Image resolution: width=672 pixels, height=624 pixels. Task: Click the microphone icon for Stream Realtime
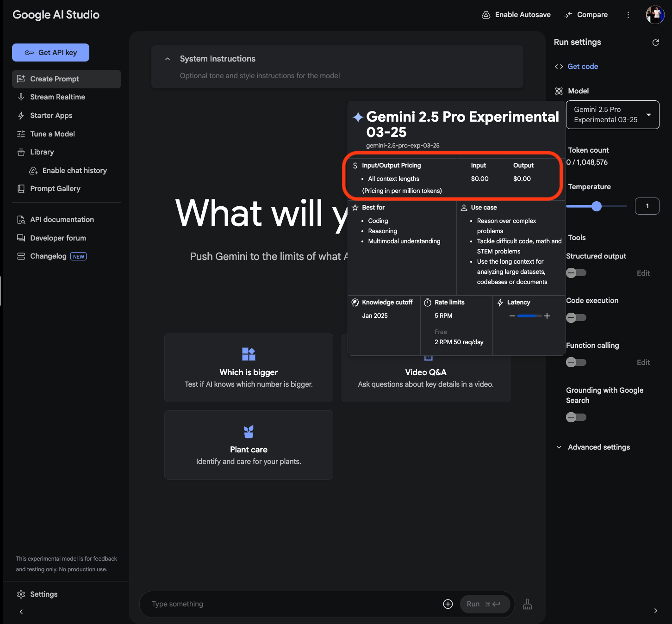click(21, 97)
